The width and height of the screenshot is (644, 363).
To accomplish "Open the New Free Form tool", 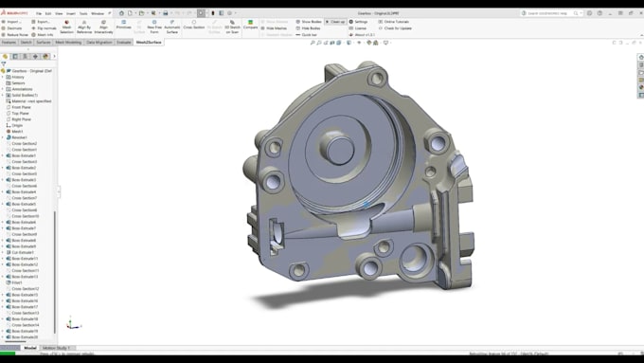I will click(154, 27).
